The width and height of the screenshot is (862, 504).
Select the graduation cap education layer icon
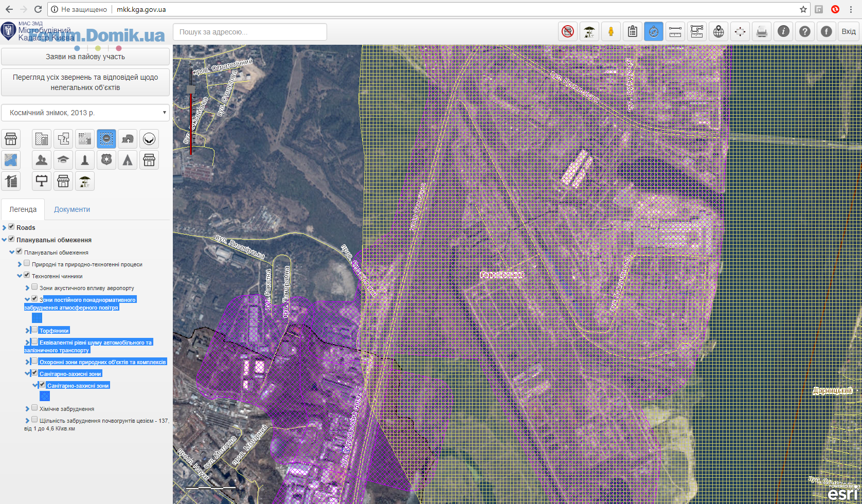(x=63, y=160)
